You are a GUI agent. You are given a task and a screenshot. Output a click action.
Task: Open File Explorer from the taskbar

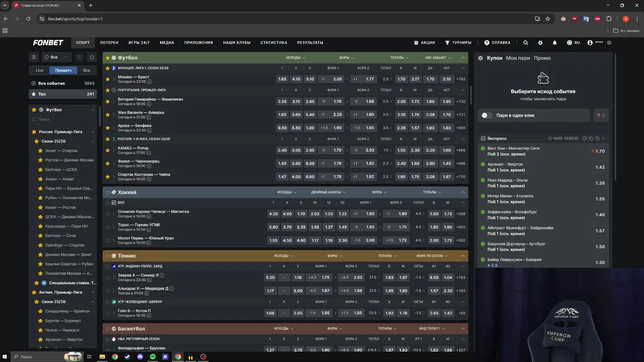pyautogui.click(x=102, y=356)
